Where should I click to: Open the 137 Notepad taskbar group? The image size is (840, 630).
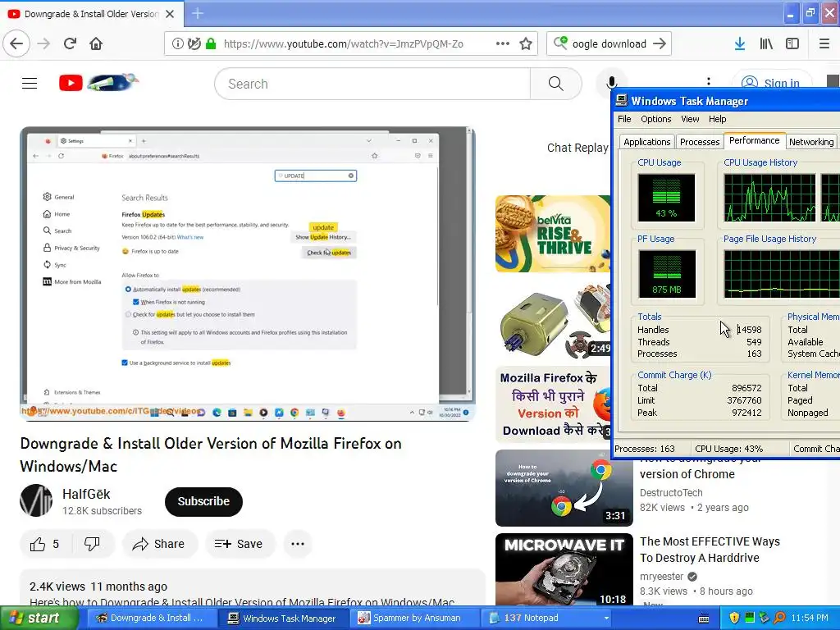(546, 619)
